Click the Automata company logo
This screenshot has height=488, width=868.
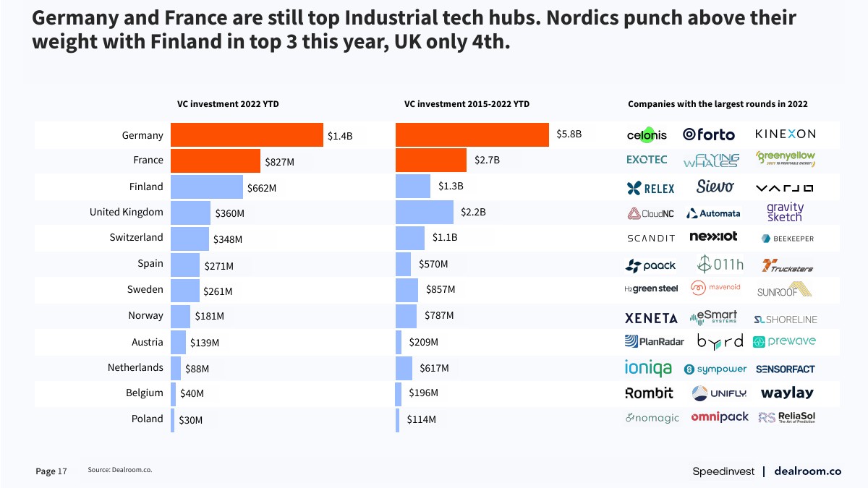coord(713,213)
